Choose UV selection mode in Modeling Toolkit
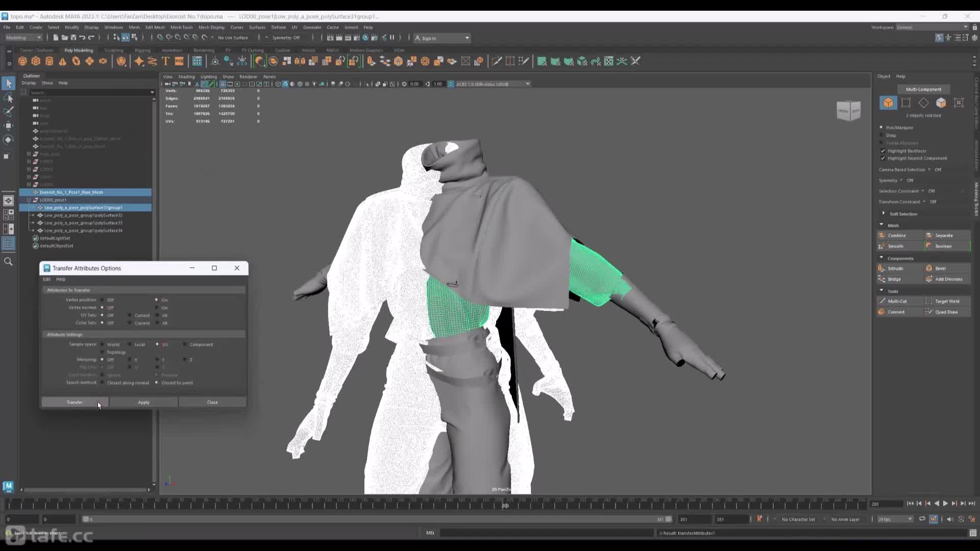Image resolution: width=980 pixels, height=551 pixels. coord(959,103)
